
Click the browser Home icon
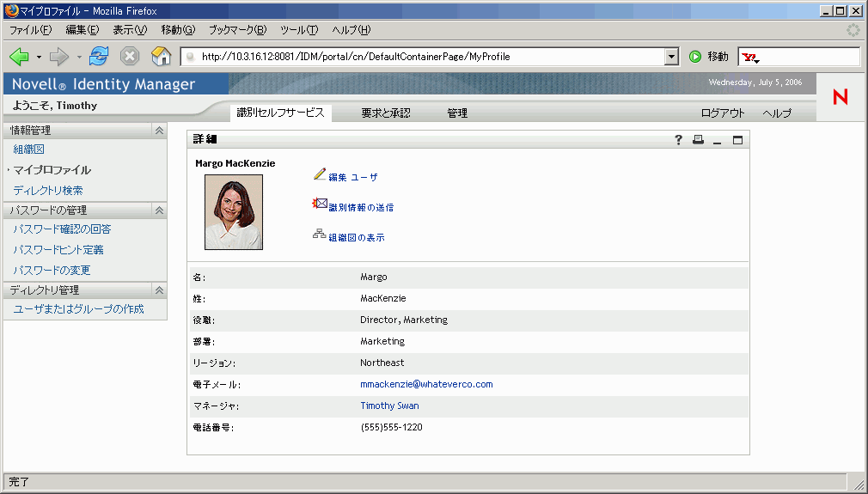click(161, 57)
